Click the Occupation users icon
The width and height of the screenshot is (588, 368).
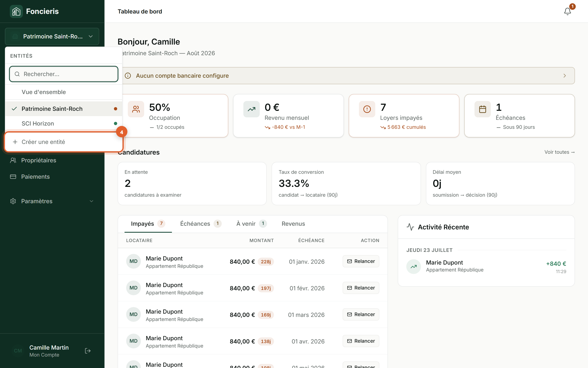pyautogui.click(x=136, y=109)
